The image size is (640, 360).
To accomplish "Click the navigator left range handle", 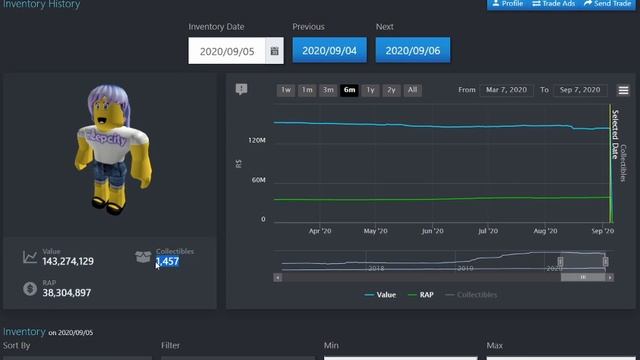I will (560, 262).
